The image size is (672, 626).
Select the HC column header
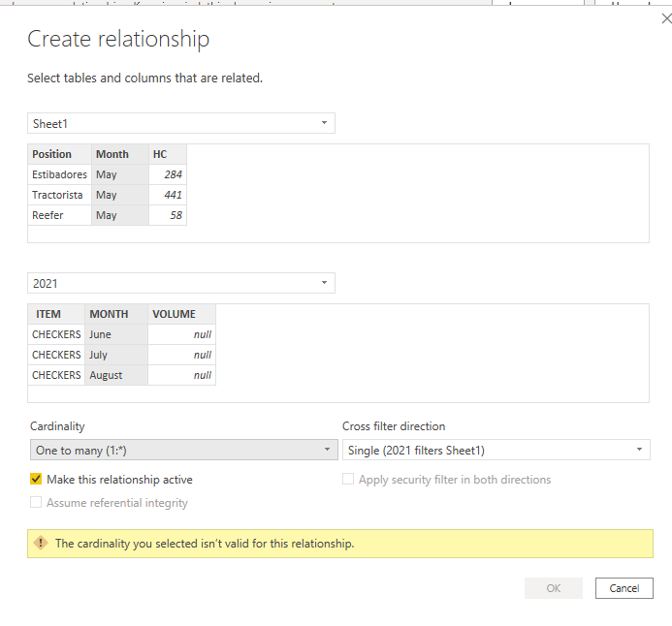coord(168,154)
